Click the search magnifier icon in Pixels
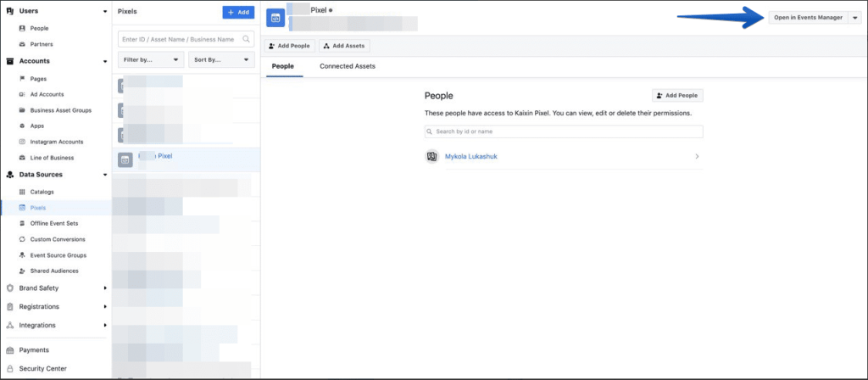The image size is (868, 380). point(247,39)
